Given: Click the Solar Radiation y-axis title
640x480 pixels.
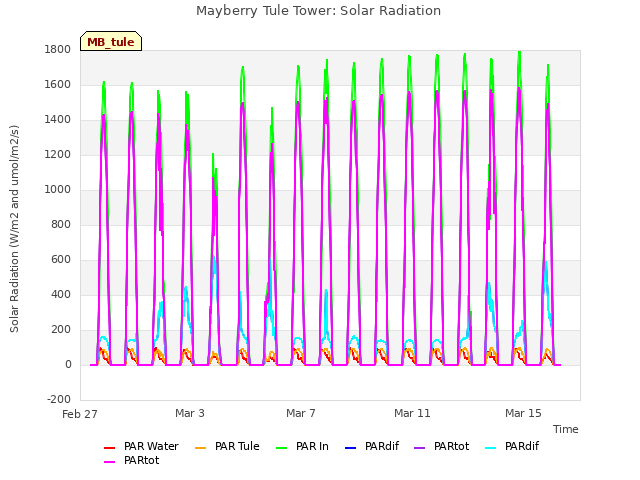Looking at the screenshot, I should point(14,229).
